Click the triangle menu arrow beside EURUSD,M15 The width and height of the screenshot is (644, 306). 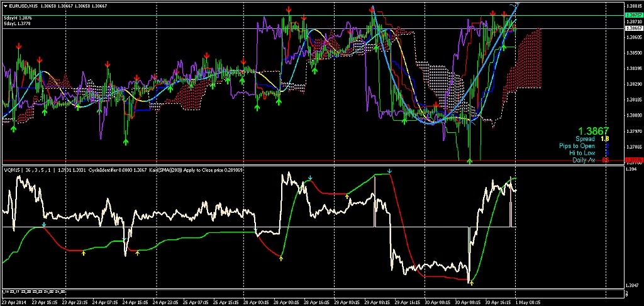[x=4, y=6]
